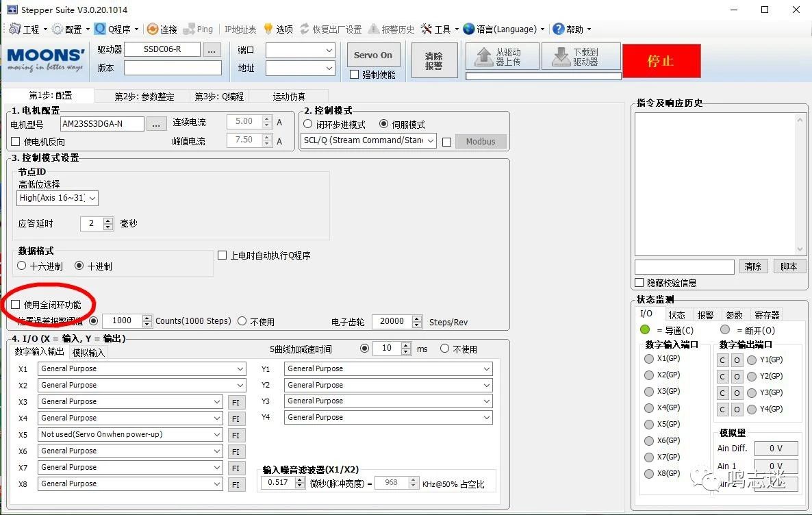
Task: Open 选项 options with lightbulb icon
Action: point(279,29)
